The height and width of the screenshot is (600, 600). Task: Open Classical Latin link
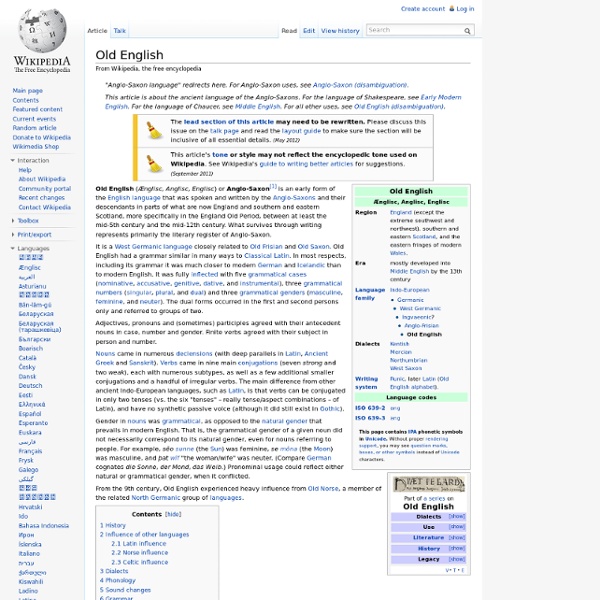[x=267, y=256]
